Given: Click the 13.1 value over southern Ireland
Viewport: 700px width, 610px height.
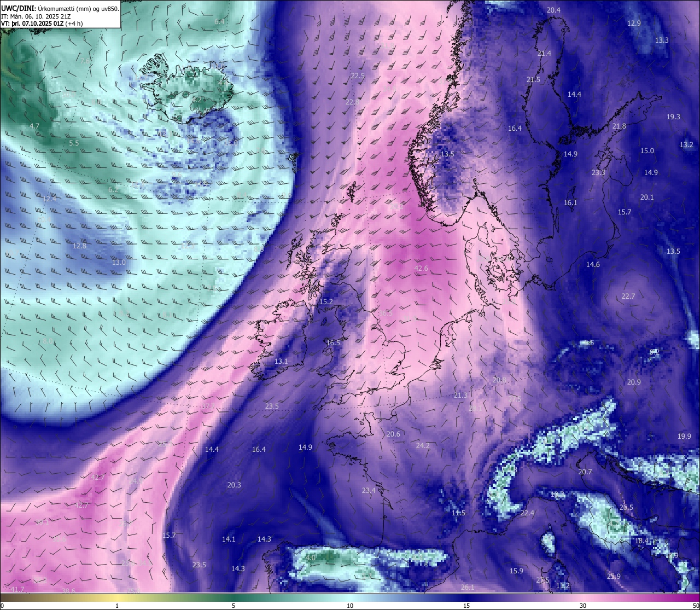Looking at the screenshot, I should point(281,361).
